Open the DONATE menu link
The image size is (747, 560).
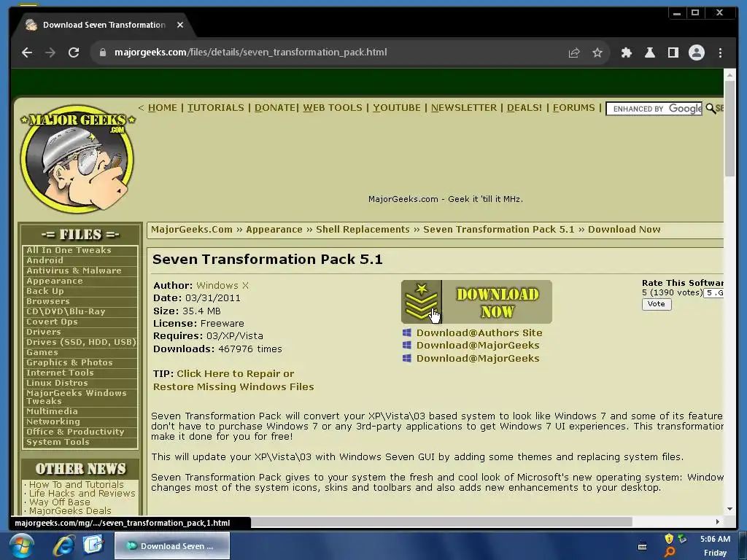pos(275,108)
